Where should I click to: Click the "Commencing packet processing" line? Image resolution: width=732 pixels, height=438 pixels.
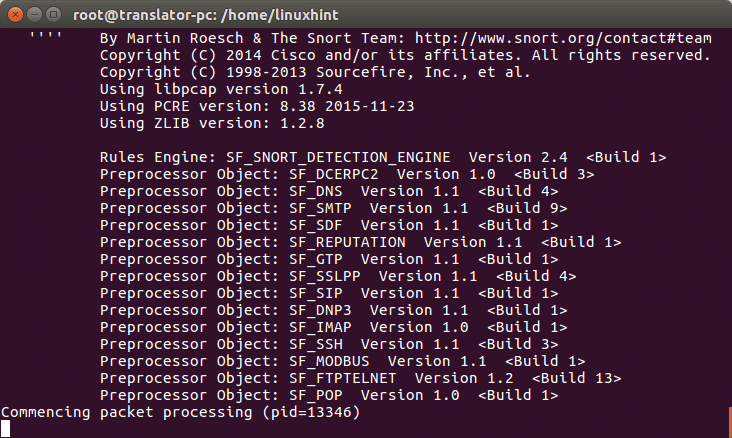click(180, 412)
